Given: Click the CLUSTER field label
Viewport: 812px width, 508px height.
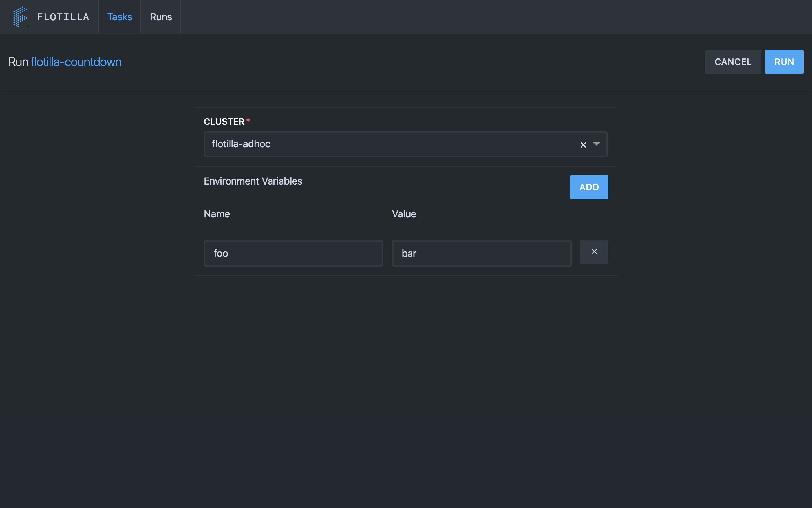Looking at the screenshot, I should coord(224,122).
